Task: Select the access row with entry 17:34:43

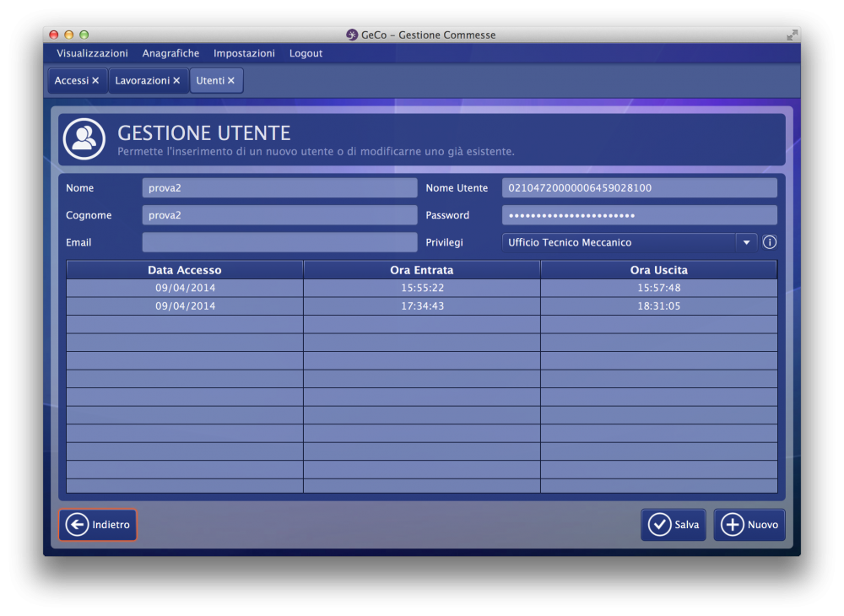Action: [422, 306]
